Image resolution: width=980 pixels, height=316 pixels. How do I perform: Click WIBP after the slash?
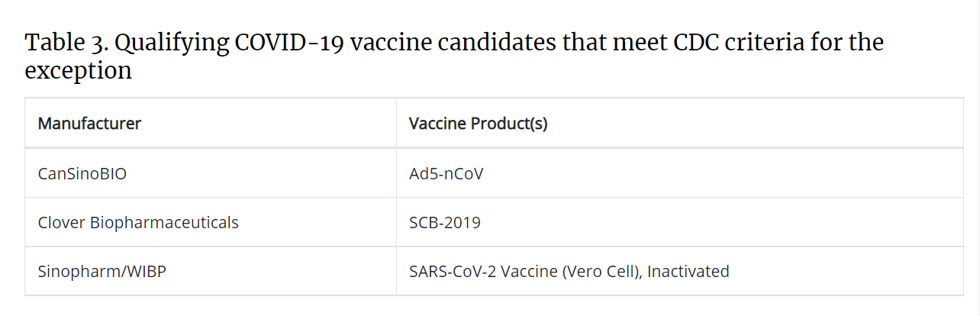[141, 271]
